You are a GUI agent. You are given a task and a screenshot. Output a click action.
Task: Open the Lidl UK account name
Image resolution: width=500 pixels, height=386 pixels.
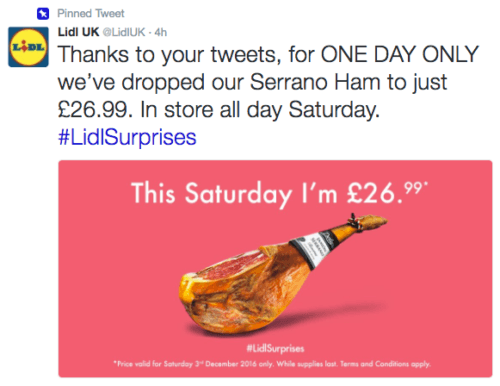[x=79, y=32]
